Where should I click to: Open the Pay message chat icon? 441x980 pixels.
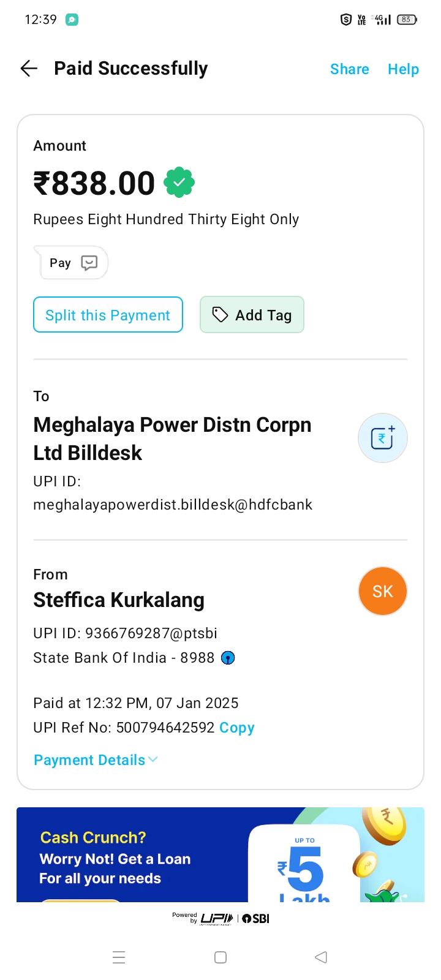tap(89, 263)
